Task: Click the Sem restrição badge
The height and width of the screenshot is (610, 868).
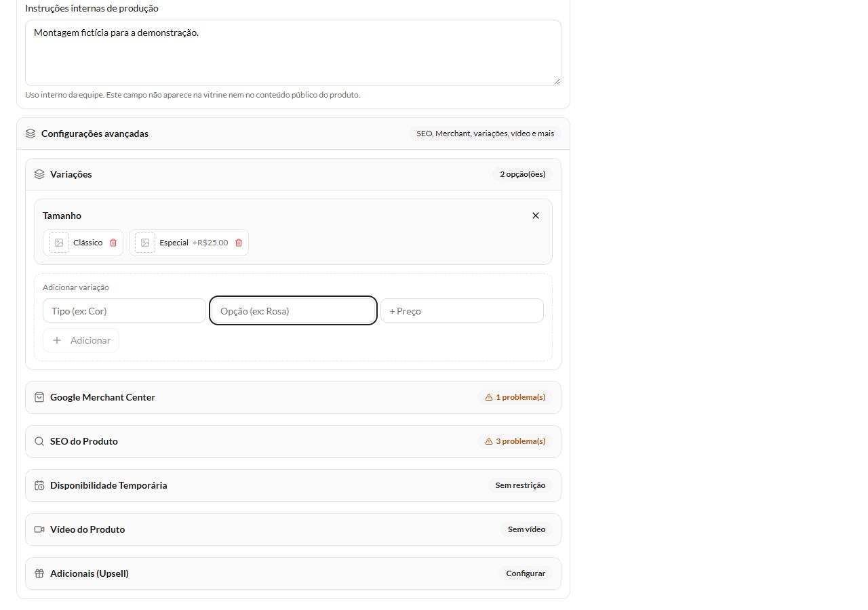Action: click(520, 485)
